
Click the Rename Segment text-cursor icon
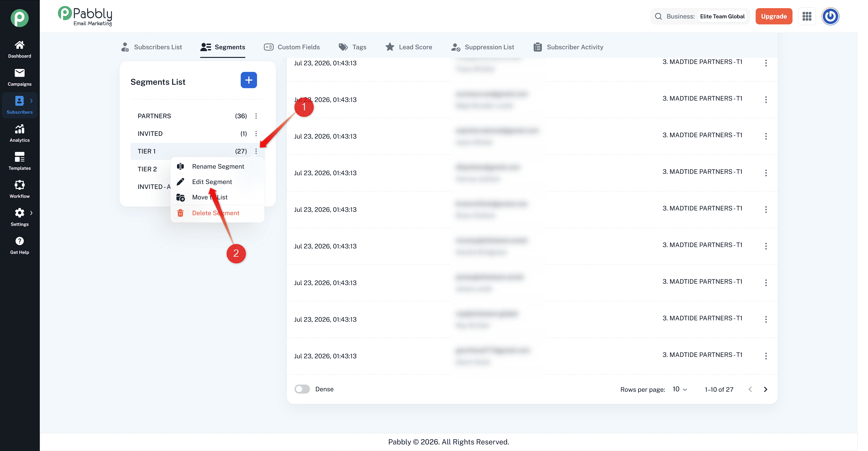[x=180, y=166]
